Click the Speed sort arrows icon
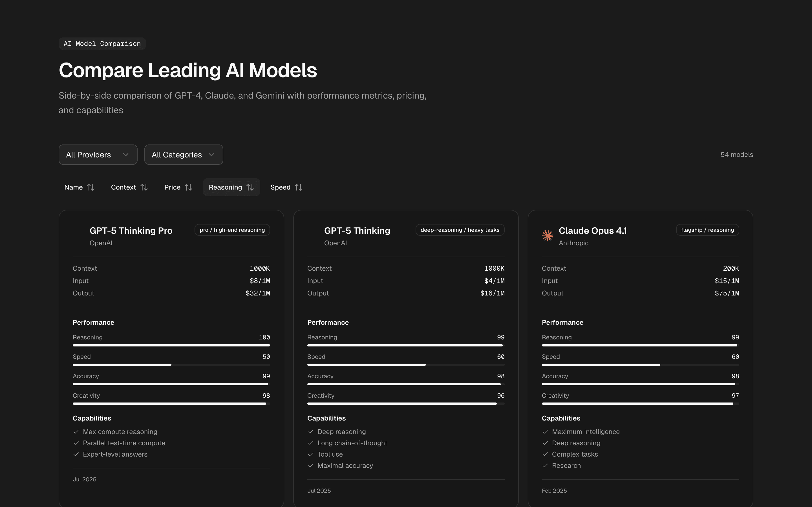812x507 pixels. point(298,187)
